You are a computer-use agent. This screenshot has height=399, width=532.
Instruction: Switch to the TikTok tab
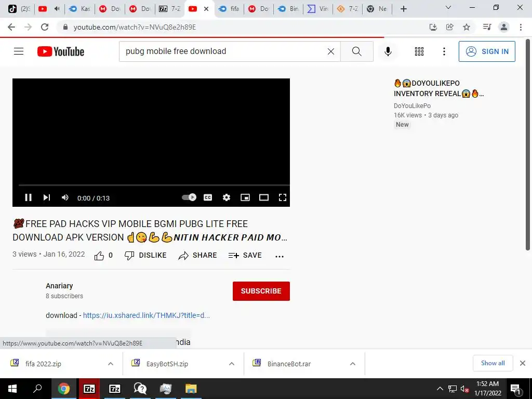click(19, 9)
